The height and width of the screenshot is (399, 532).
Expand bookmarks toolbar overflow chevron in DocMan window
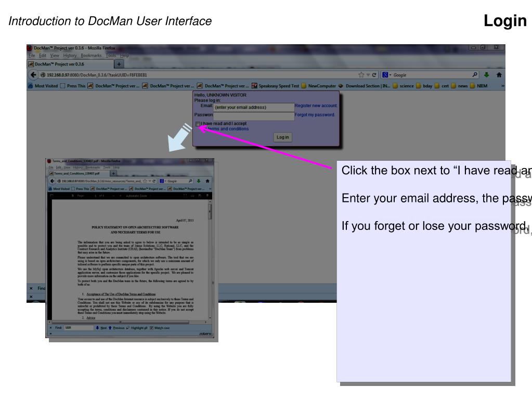coord(502,86)
